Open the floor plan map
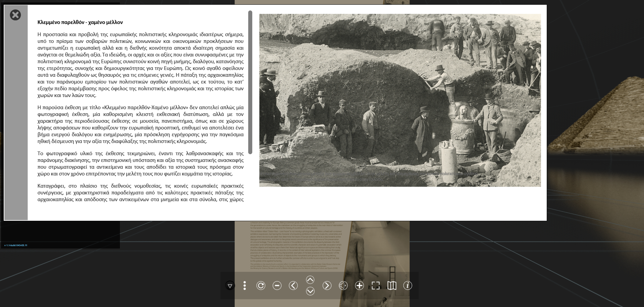This screenshot has width=644, height=307. point(392,286)
